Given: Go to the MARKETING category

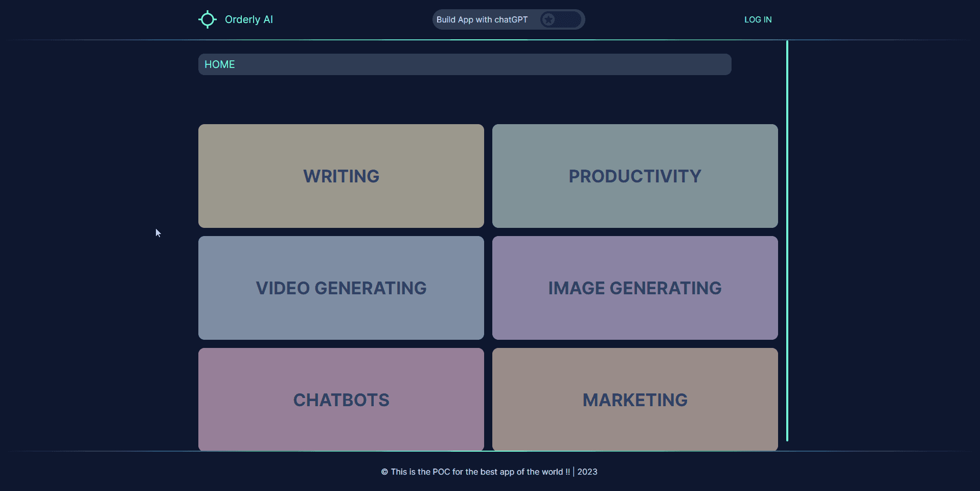Looking at the screenshot, I should (x=635, y=400).
